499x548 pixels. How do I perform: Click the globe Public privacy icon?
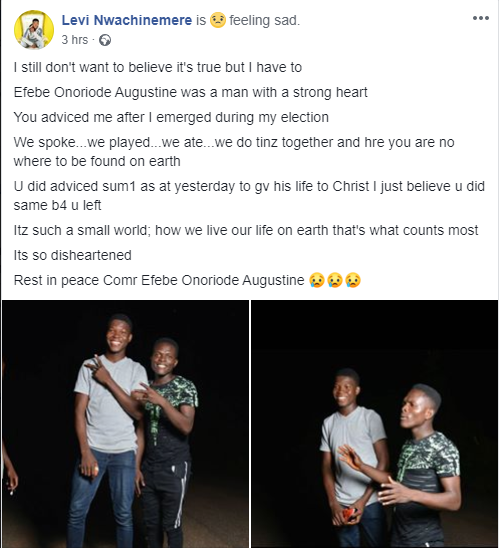[x=105, y=40]
